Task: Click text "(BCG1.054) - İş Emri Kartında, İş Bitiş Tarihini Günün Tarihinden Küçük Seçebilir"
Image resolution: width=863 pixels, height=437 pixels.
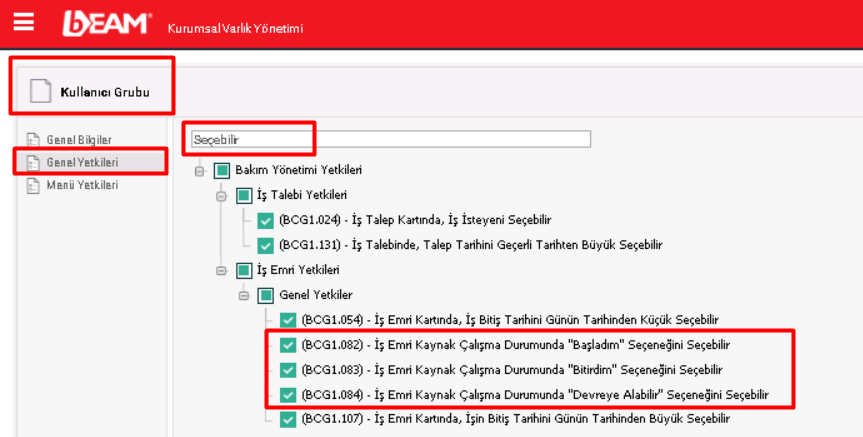Action: [x=510, y=320]
